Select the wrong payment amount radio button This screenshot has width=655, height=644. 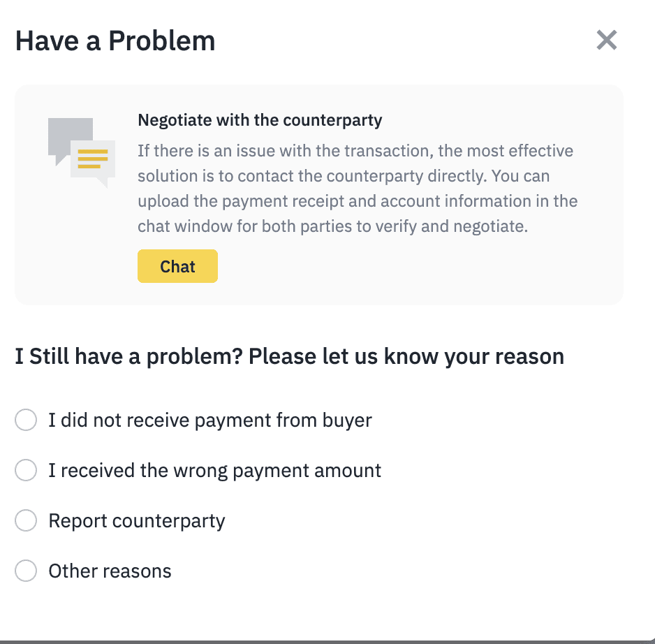click(26, 471)
